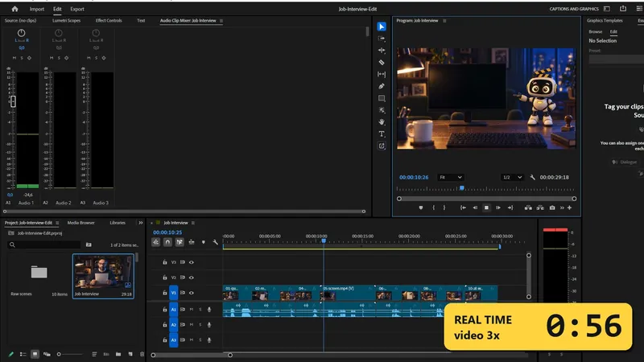Select the Hand tool
Image resolution: width=644 pixels, height=362 pixels.
[382, 122]
